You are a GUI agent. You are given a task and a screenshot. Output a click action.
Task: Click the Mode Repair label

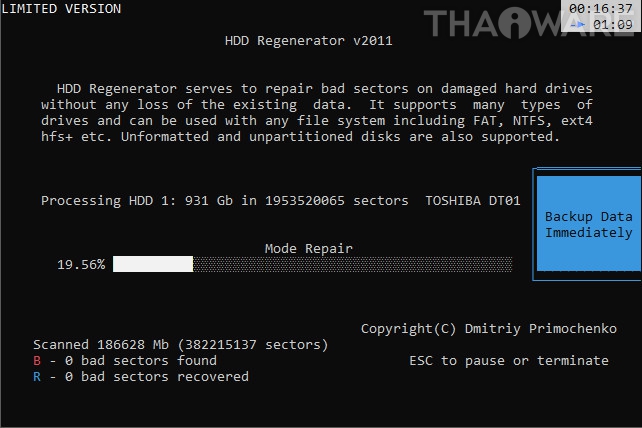(309, 249)
